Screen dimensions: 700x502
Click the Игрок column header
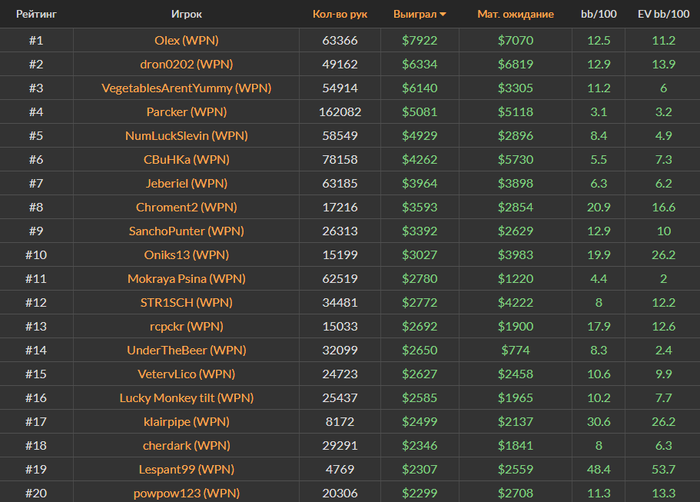[187, 14]
